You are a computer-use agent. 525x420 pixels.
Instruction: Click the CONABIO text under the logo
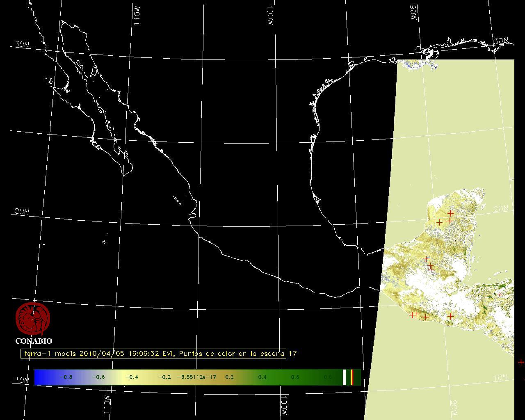(34, 341)
